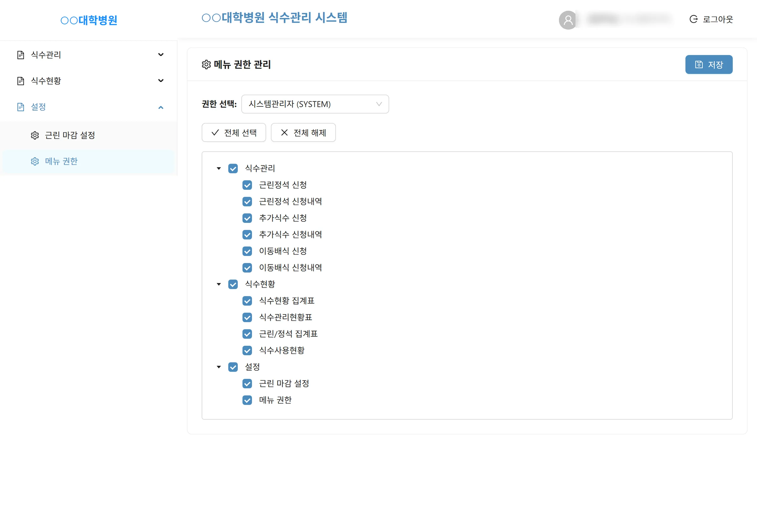
Task: Toggle 식수사용현황 checkbox
Action: [x=247, y=350]
